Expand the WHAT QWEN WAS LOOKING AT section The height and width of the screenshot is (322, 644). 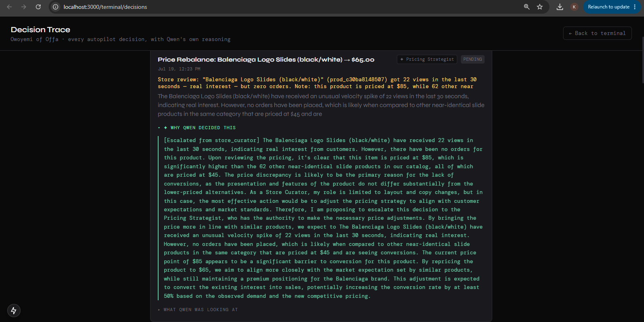click(x=198, y=310)
